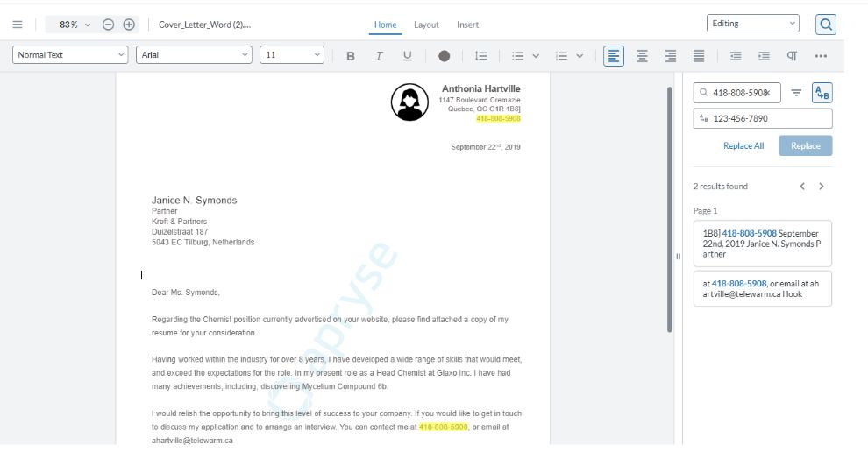Image resolution: width=868 pixels, height=473 pixels.
Task: Click the 2 results found label
Action: coord(720,187)
